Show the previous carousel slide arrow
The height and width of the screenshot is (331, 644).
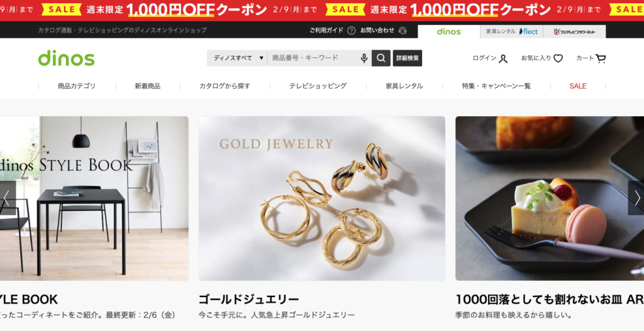[8, 198]
